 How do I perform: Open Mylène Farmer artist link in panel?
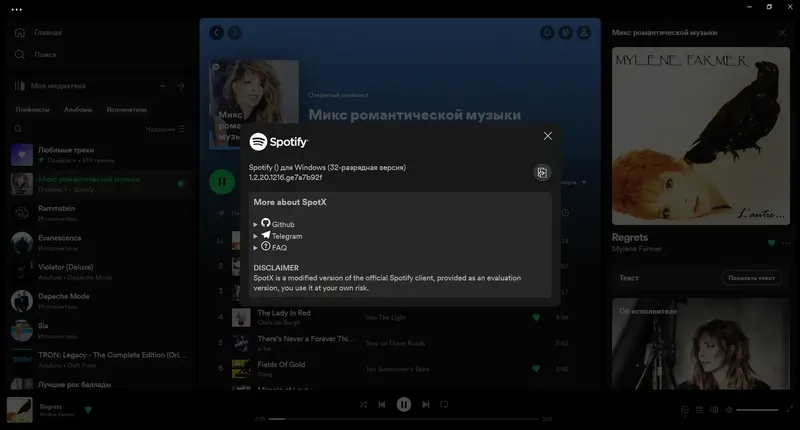click(637, 249)
